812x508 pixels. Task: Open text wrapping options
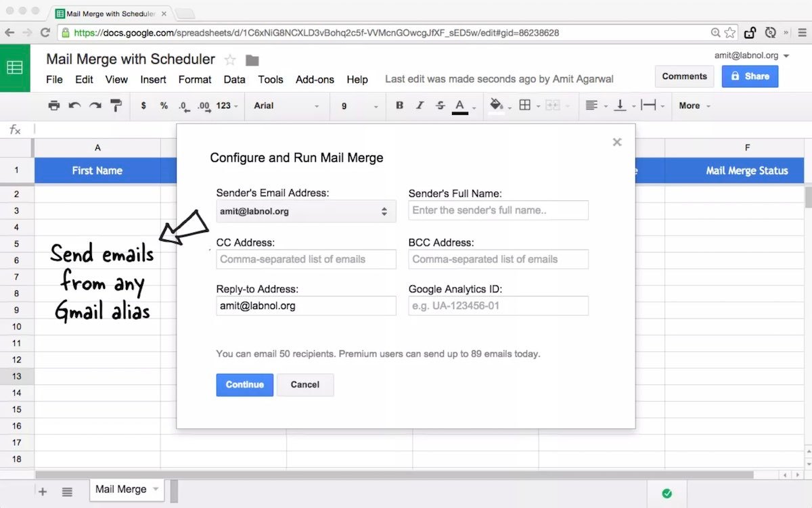click(648, 106)
